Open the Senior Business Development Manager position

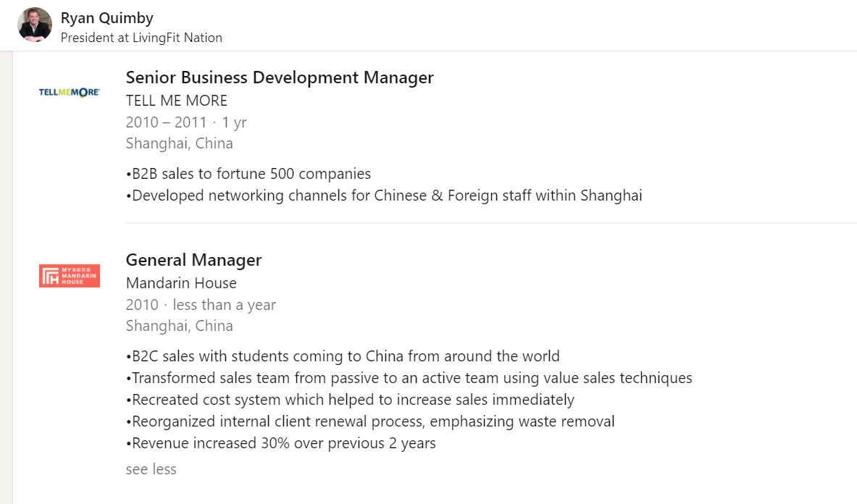point(280,77)
